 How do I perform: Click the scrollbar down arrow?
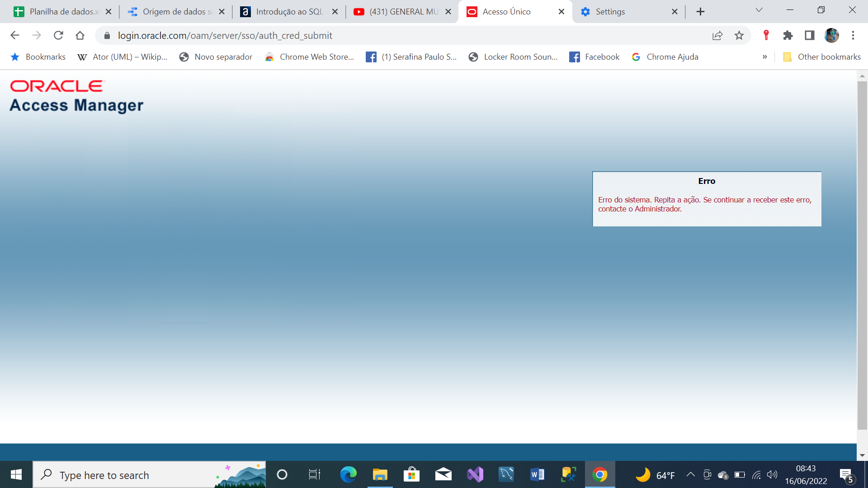(x=862, y=455)
